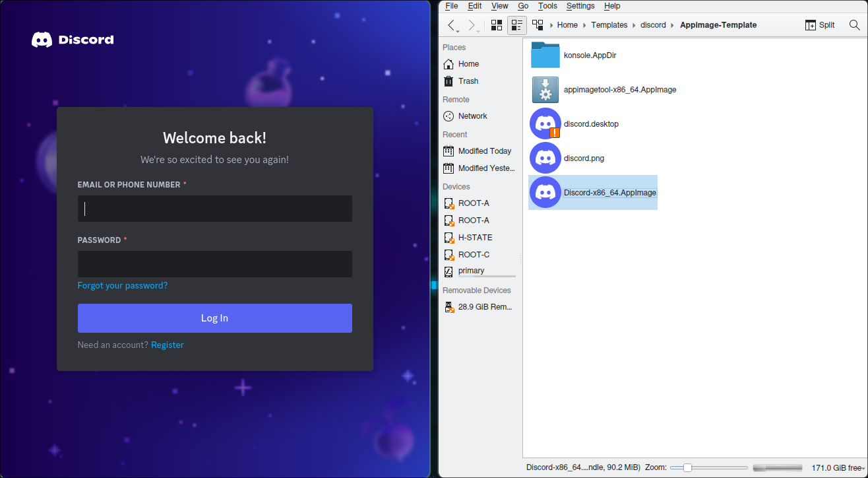Open the File menu
Image resolution: width=868 pixels, height=478 pixels.
click(452, 6)
